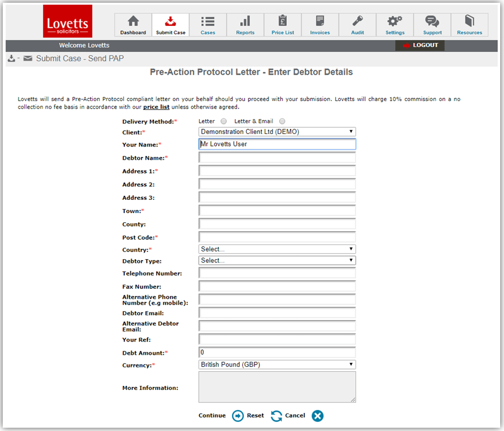504x431 pixels.
Task: Click the Debtor Name input field
Action: (x=277, y=158)
